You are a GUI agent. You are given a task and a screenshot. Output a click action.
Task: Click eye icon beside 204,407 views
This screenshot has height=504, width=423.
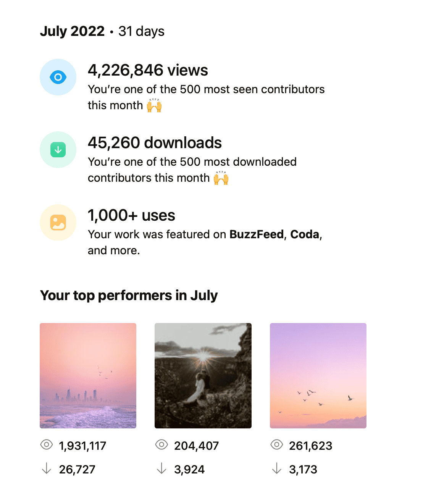point(161,445)
